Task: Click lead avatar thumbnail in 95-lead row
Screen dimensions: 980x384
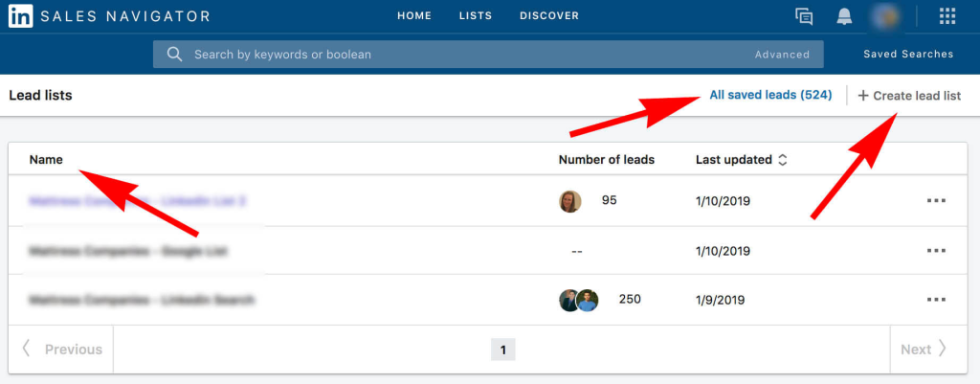Action: [x=569, y=201]
